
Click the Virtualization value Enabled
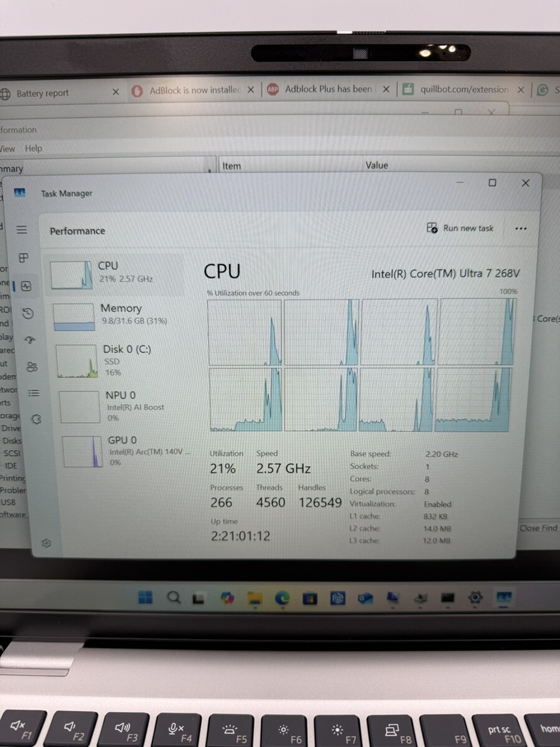click(x=437, y=504)
